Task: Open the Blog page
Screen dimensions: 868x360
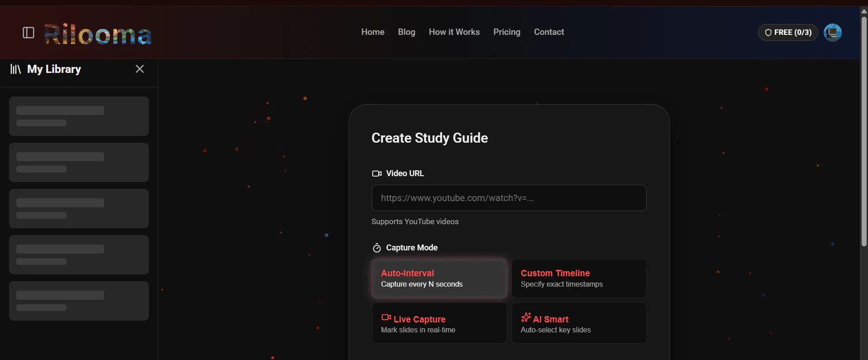Action: [407, 32]
